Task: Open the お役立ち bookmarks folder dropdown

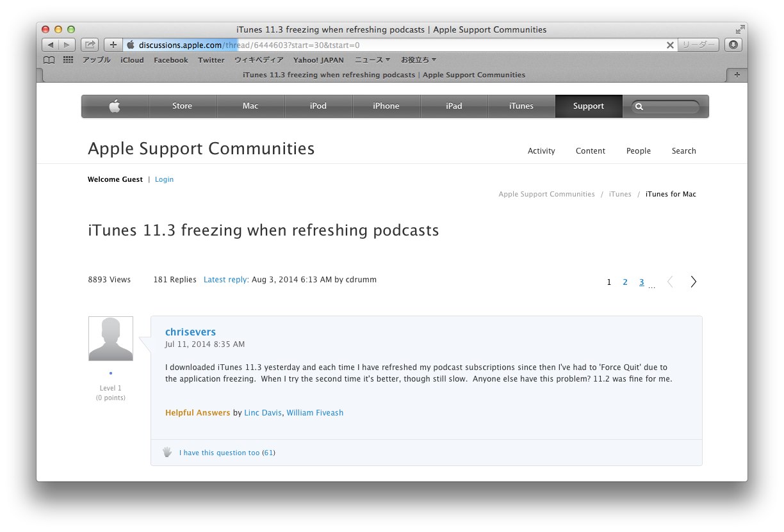Action: [x=418, y=60]
